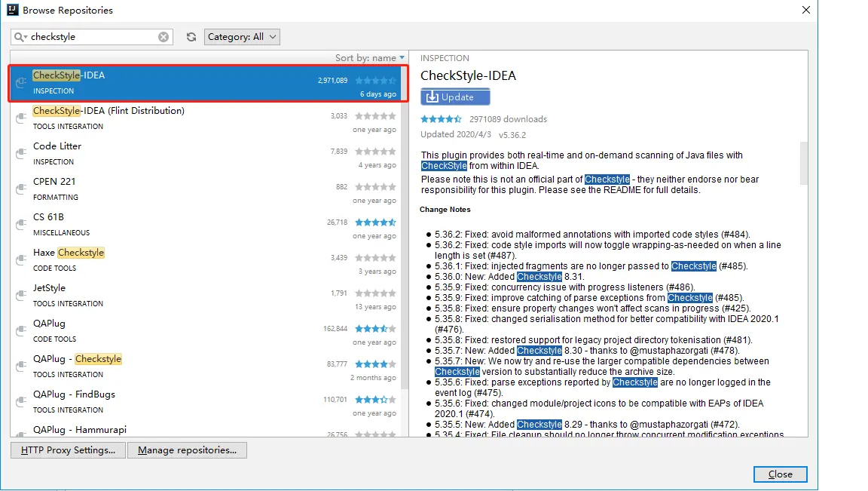Screen dimensions: 868x491
Task: Click plugin icon beside QAPlug - Checkstyle
Action: tap(21, 367)
